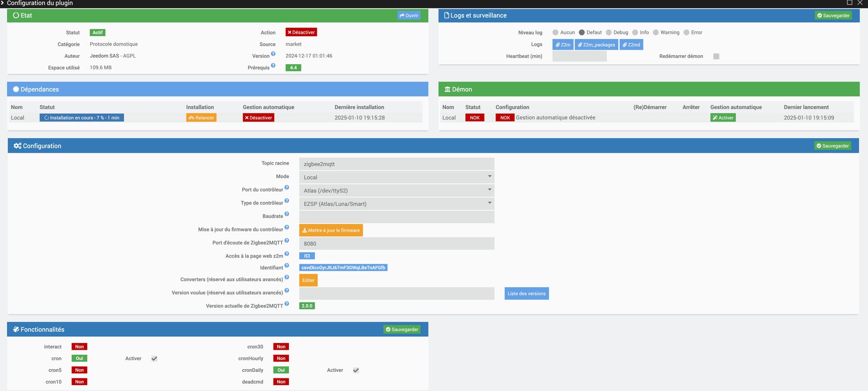868x391 pixels.
Task: Click help icon beside Accès à la page web z2m
Action: pos(287,254)
